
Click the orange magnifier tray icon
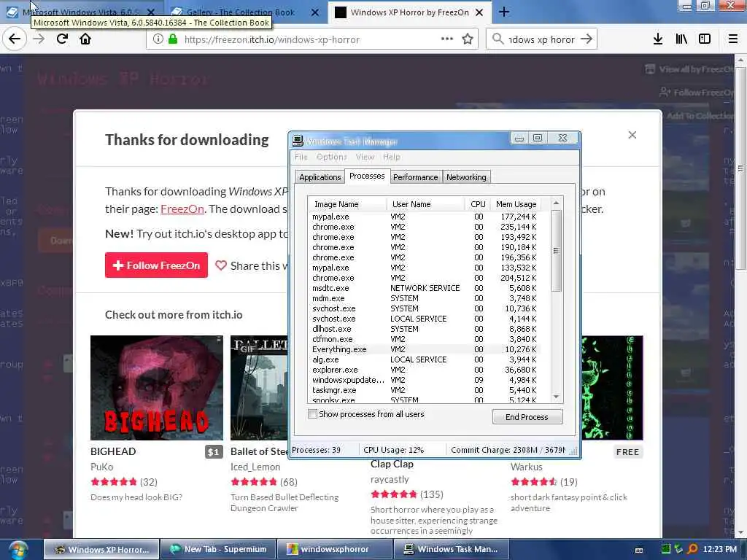[x=692, y=549]
